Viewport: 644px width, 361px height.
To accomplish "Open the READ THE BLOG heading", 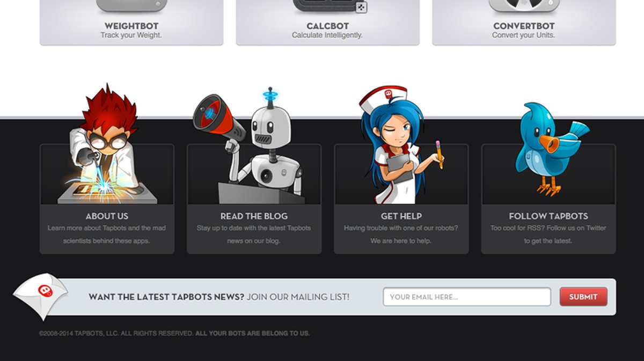I will point(254,216).
